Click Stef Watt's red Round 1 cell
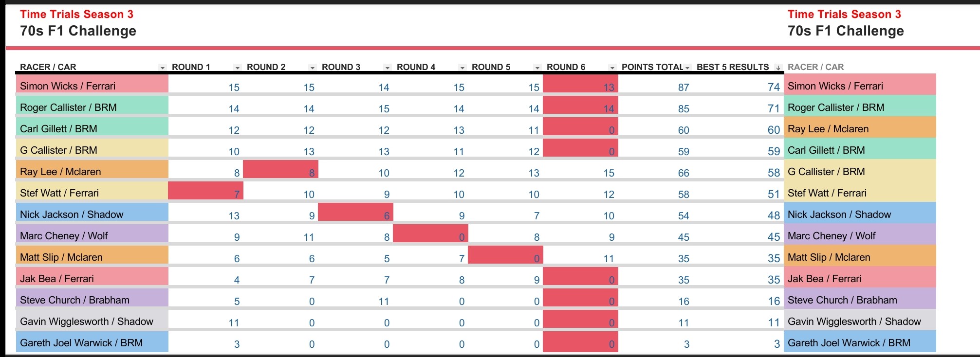 coord(205,192)
